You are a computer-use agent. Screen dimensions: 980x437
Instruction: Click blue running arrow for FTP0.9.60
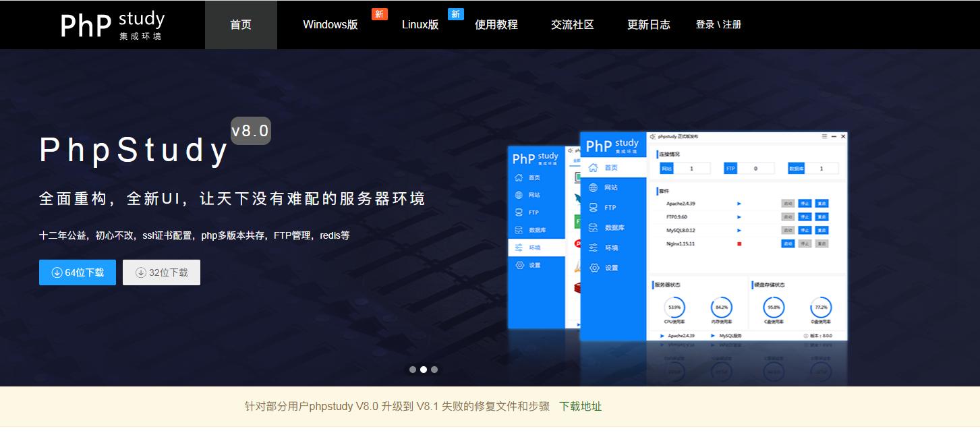pos(739,216)
